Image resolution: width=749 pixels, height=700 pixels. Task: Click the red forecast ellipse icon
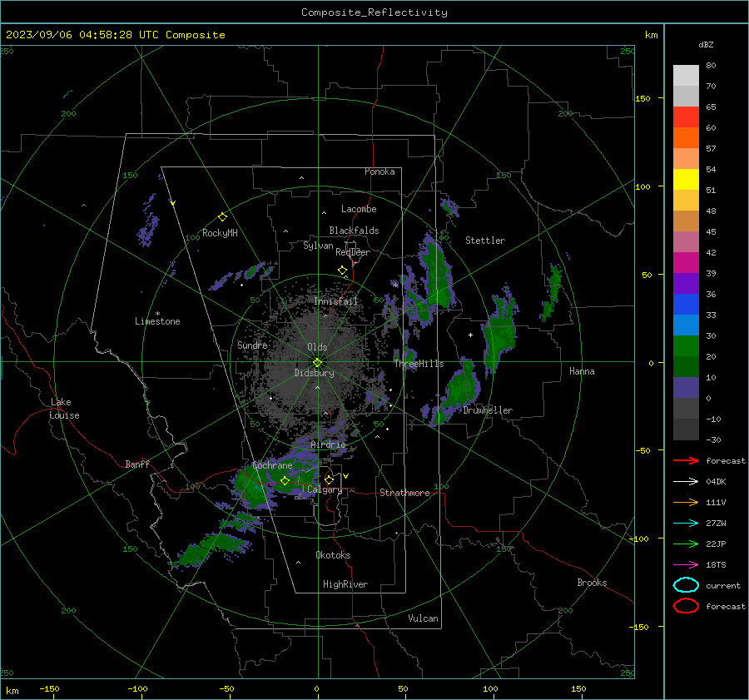click(x=686, y=606)
